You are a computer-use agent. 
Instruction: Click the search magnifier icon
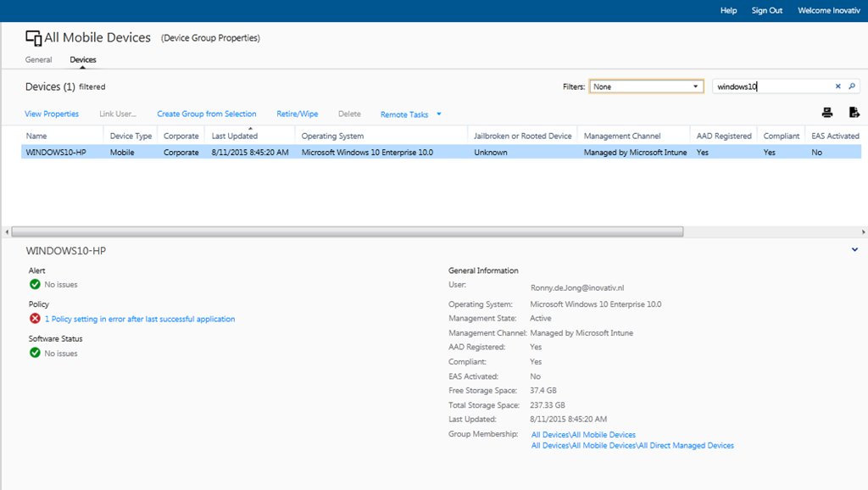tap(854, 86)
